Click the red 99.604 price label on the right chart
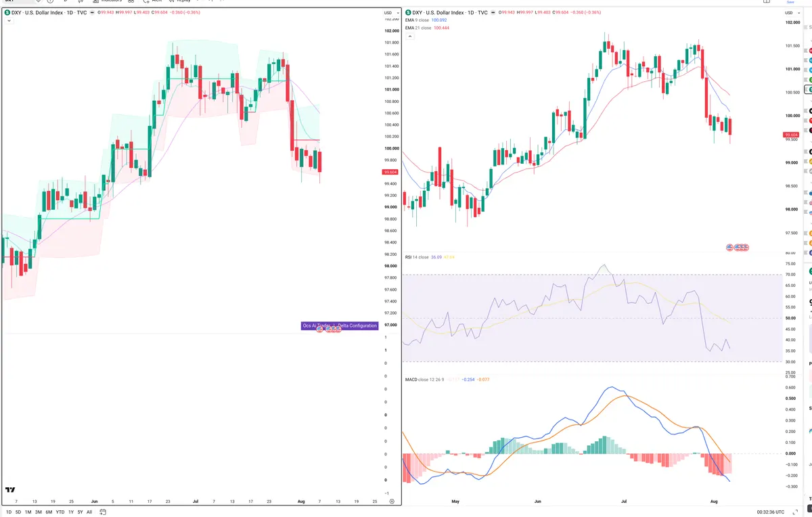 pos(792,135)
